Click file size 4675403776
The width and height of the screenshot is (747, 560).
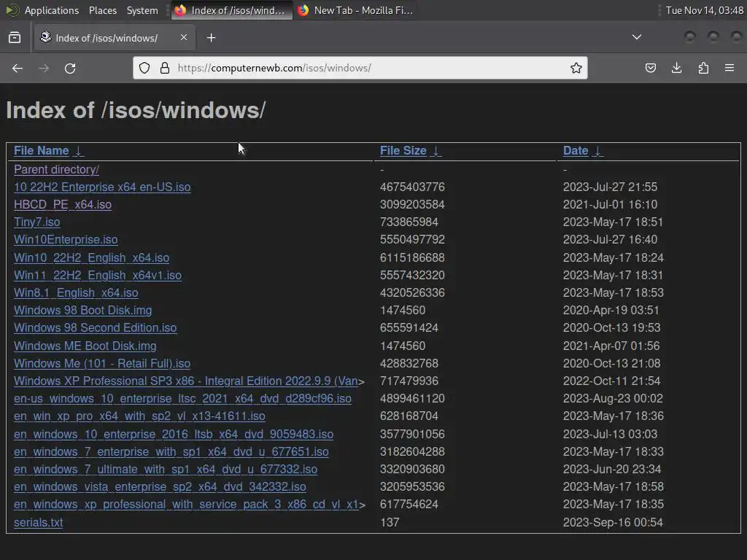point(412,187)
